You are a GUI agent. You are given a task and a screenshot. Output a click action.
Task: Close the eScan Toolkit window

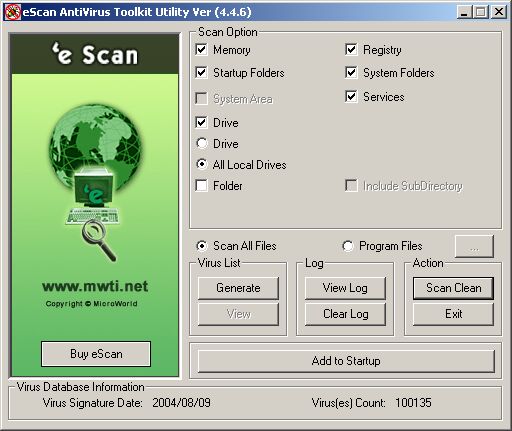point(499,12)
